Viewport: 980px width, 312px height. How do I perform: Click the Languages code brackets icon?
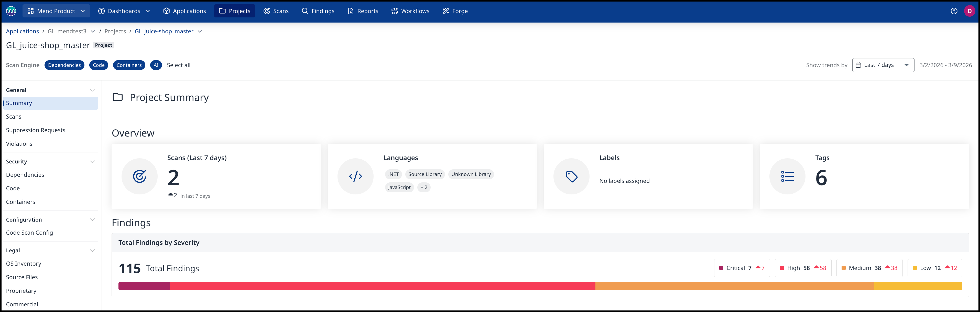pos(355,176)
